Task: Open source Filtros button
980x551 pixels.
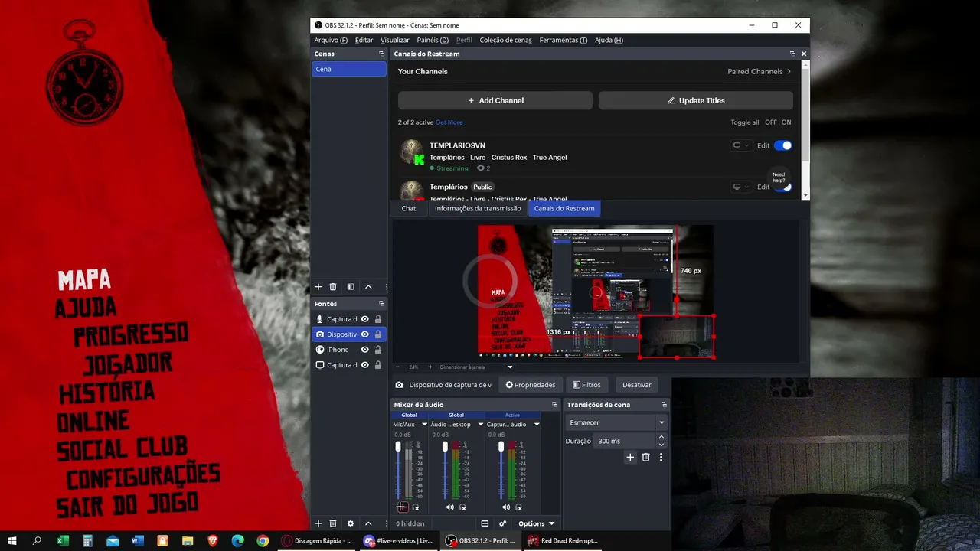Action: 586,385
